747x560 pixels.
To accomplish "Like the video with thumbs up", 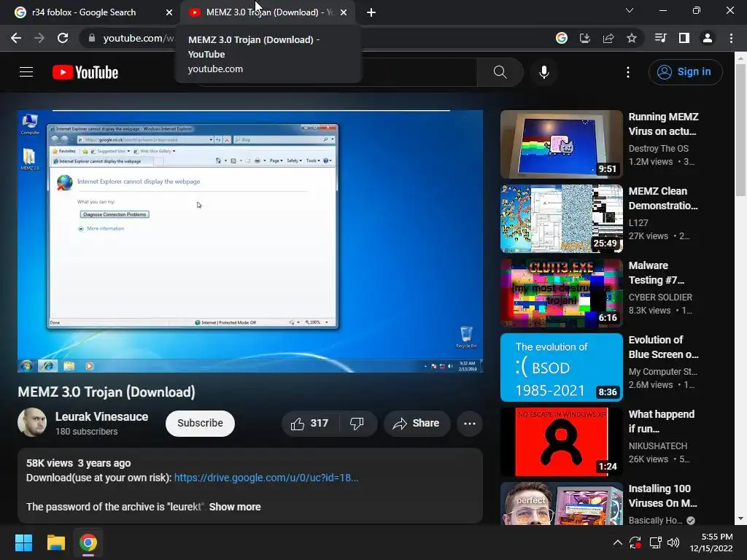I will (310, 424).
